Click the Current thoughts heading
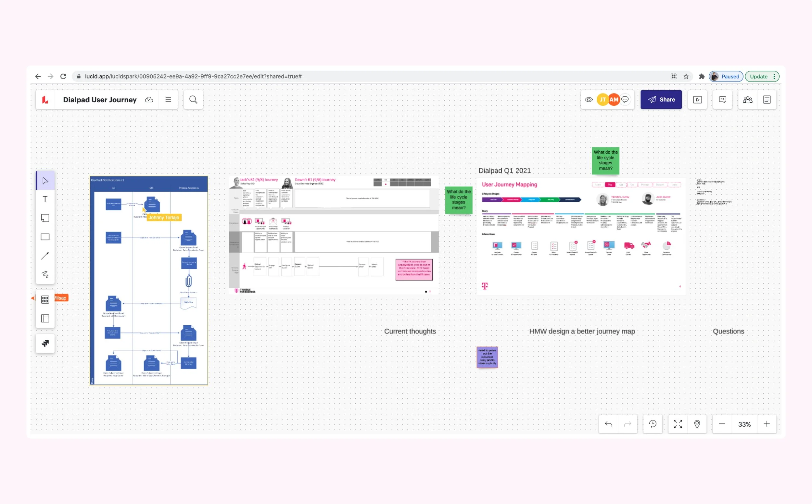 [410, 331]
